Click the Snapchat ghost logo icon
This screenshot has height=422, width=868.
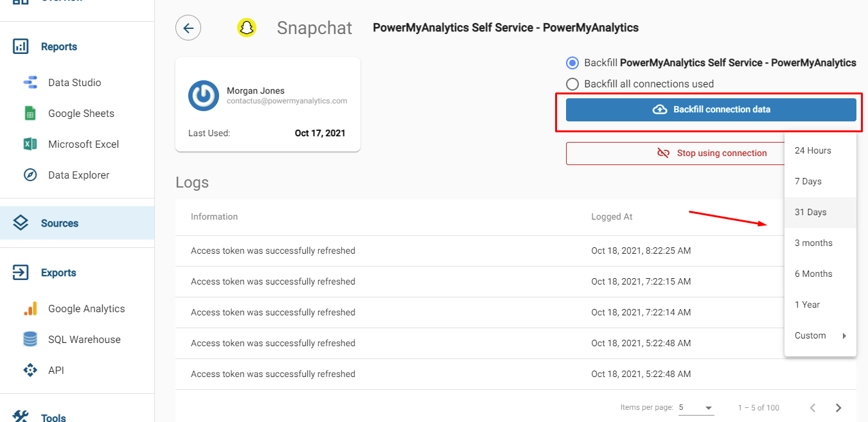pyautogui.click(x=247, y=28)
